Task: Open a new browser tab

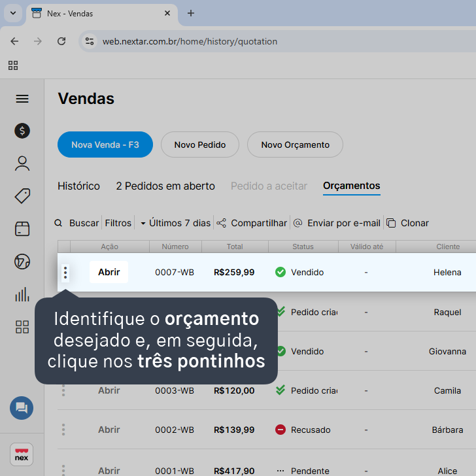Action: (x=191, y=13)
